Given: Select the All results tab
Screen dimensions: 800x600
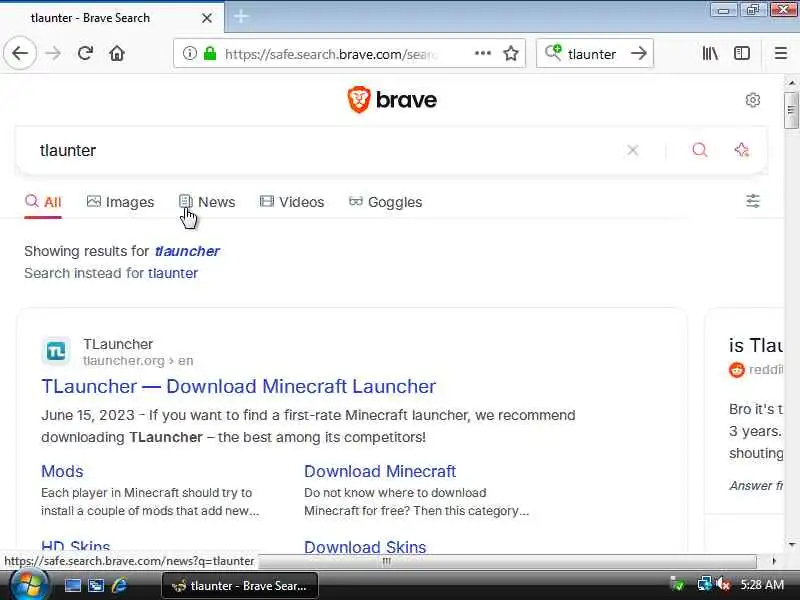Looking at the screenshot, I should point(43,202).
